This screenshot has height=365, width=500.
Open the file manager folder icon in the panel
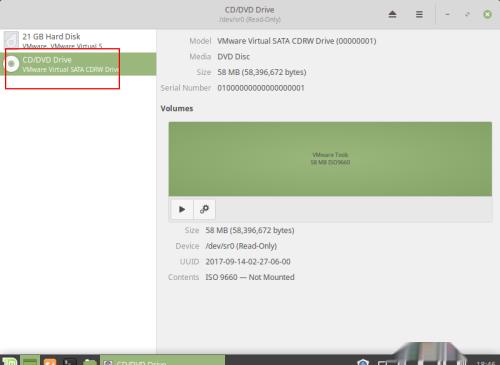[x=89, y=361]
